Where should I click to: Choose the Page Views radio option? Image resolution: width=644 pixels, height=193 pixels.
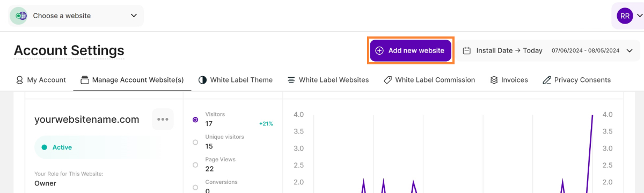point(195,165)
